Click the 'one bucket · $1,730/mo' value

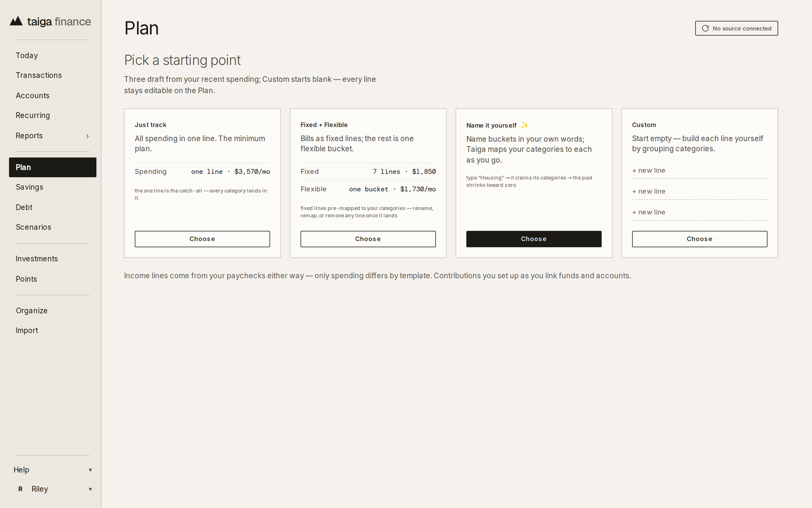(x=392, y=189)
